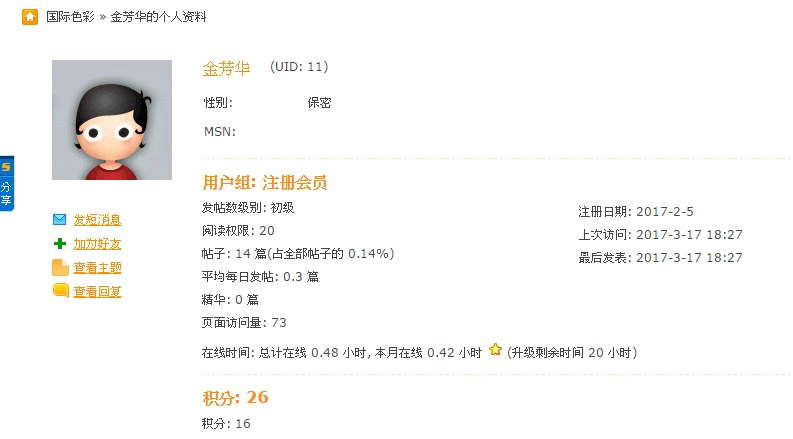Click the 用户组: 注册会员 heading

265,183
